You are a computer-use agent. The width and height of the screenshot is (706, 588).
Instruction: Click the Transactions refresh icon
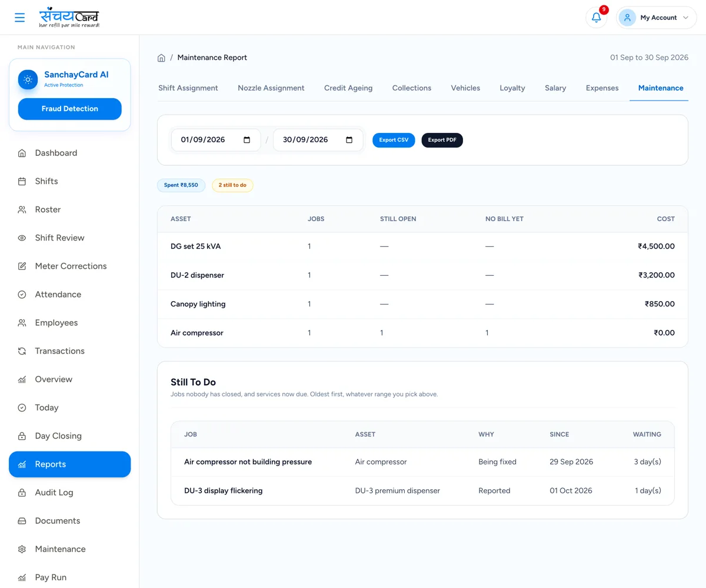point(22,351)
